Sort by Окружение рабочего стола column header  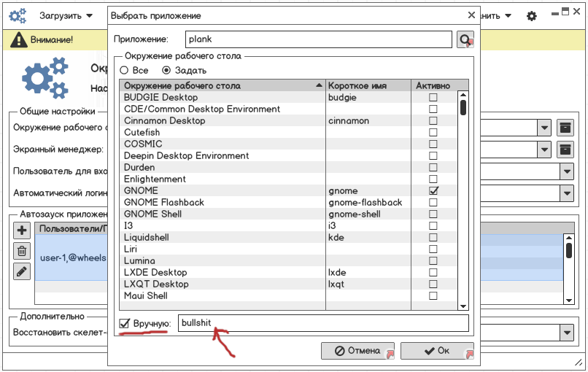[223, 85]
